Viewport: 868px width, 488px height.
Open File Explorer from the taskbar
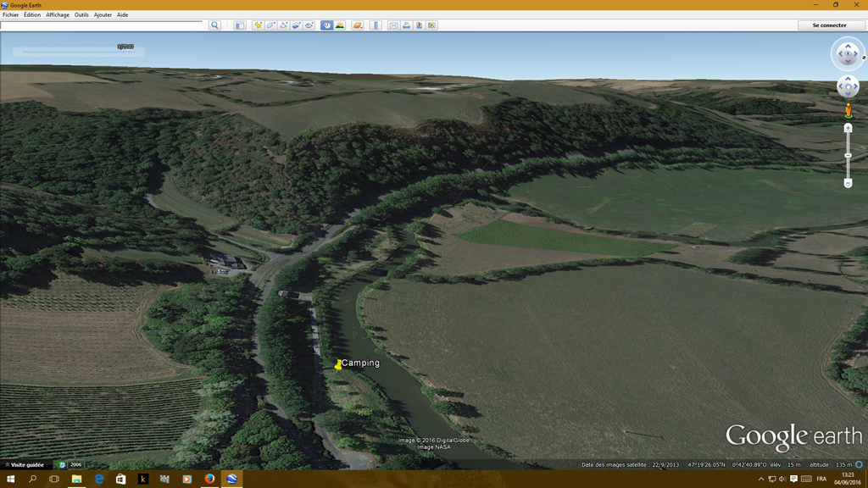76,479
